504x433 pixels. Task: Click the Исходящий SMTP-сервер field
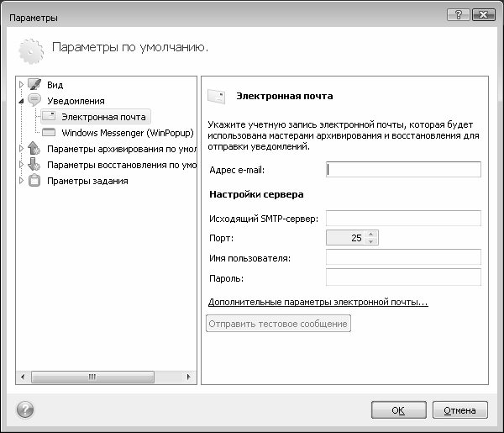(403, 219)
